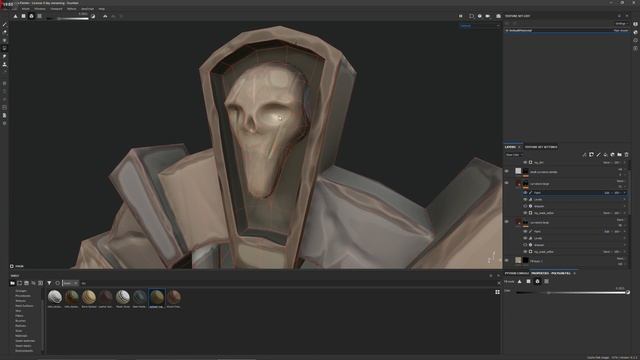Add a fill layer via bucket icon

click(x=605, y=155)
